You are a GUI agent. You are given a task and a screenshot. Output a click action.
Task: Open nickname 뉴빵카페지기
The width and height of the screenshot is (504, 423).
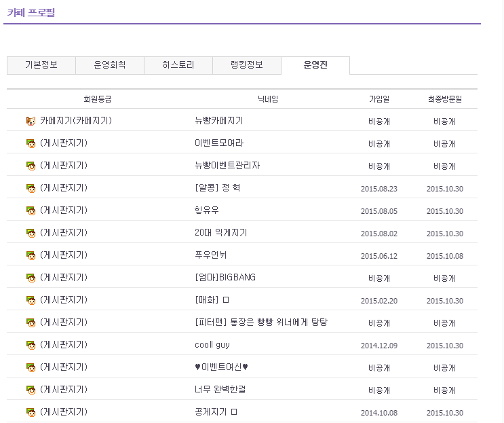[219, 121]
